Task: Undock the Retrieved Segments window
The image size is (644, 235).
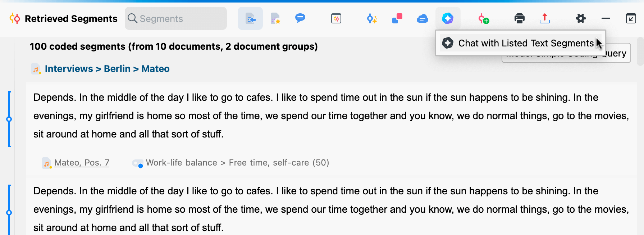Action: (631, 18)
